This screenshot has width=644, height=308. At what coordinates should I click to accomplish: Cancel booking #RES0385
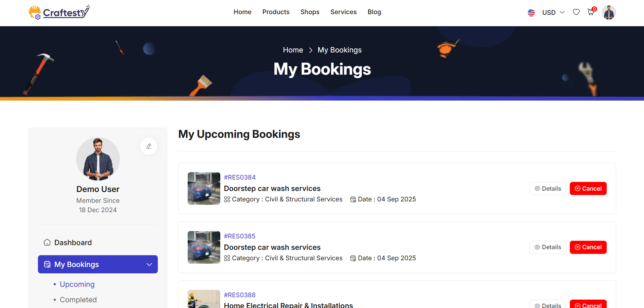pyautogui.click(x=588, y=247)
